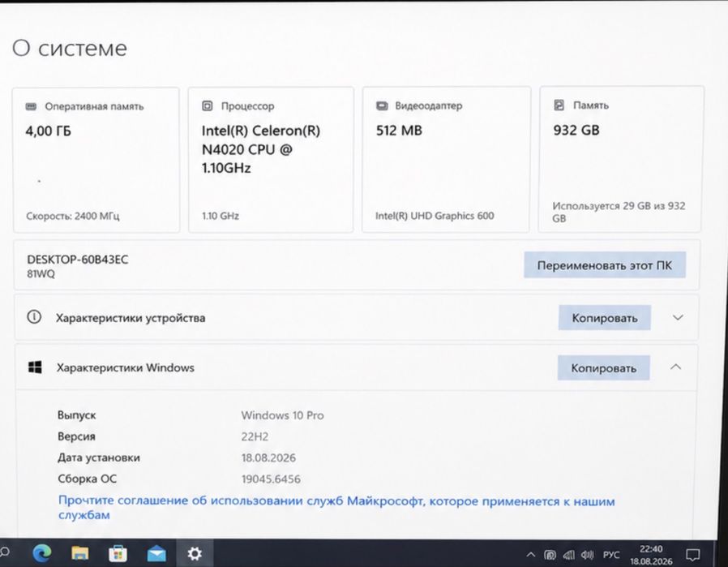Click Переименовать этот ПК button
Image resolution: width=728 pixels, height=567 pixels.
[x=605, y=265]
